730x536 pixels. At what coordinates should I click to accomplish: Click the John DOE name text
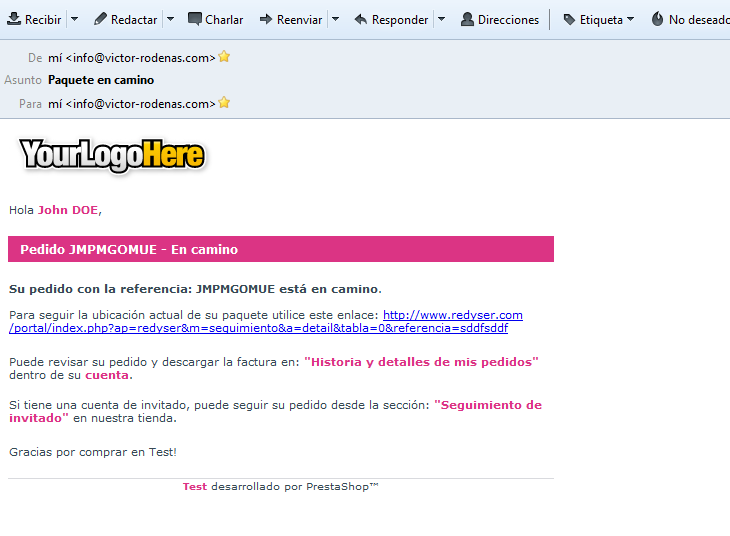click(68, 210)
